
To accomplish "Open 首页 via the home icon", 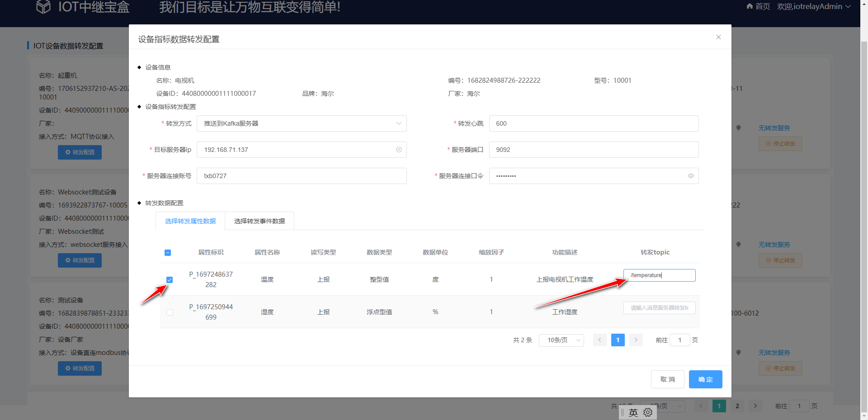I will (749, 6).
